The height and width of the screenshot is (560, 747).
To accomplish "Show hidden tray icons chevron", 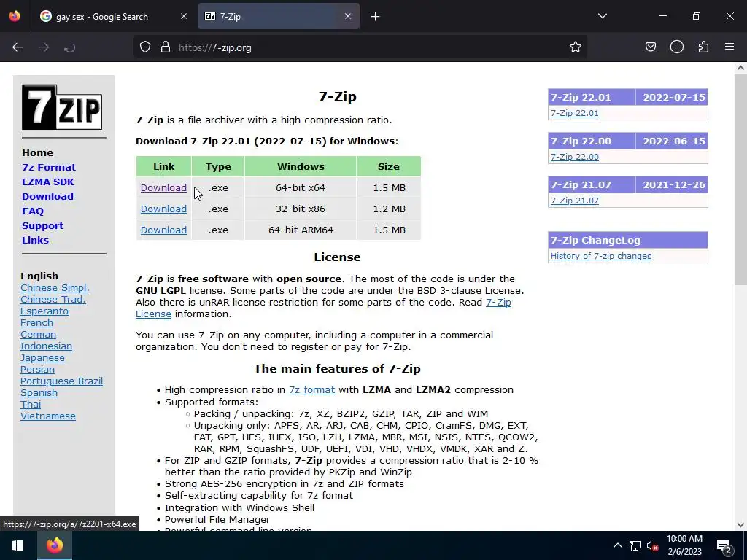I will [617, 545].
